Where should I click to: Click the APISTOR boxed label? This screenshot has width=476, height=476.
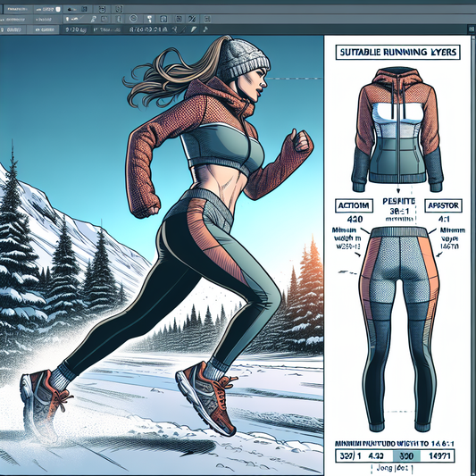click(x=443, y=205)
